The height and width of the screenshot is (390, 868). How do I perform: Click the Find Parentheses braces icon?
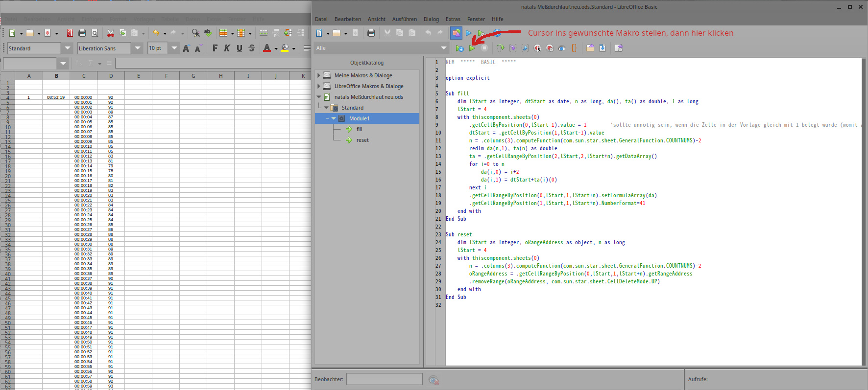[x=574, y=48]
